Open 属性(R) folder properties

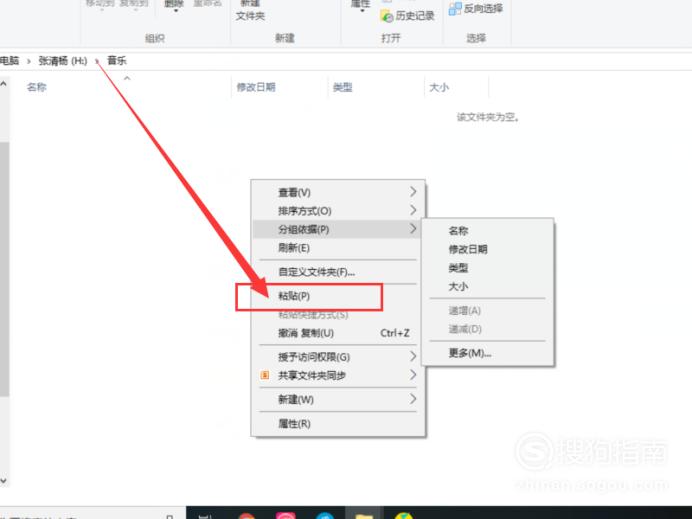coord(338,424)
